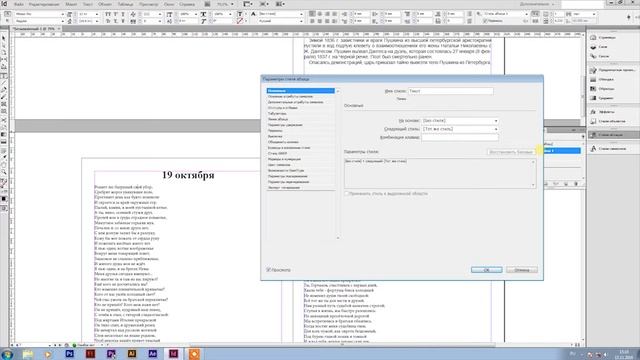Open the Стили объектов panel
640x360 pixels.
[613, 121]
